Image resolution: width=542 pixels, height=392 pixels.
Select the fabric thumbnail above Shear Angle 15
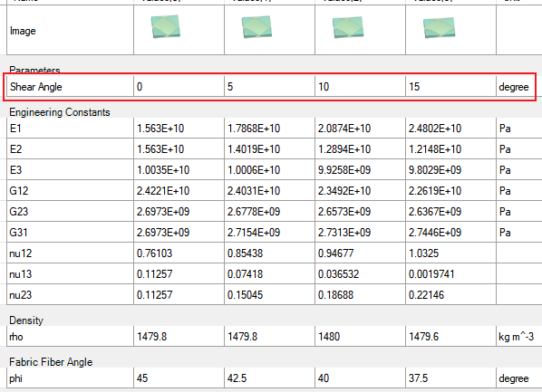(x=439, y=28)
